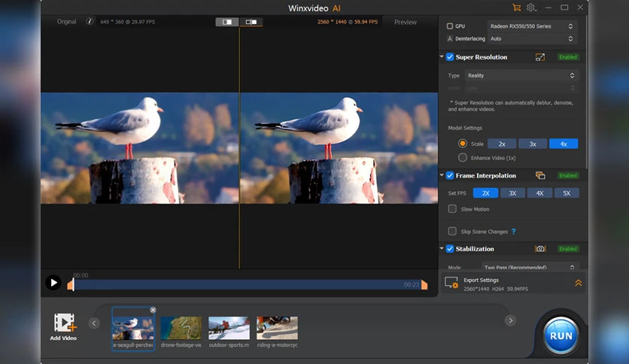Screen dimensions: 629x364
Task: Select Enhance Video (1x) radio button
Action: click(x=463, y=157)
